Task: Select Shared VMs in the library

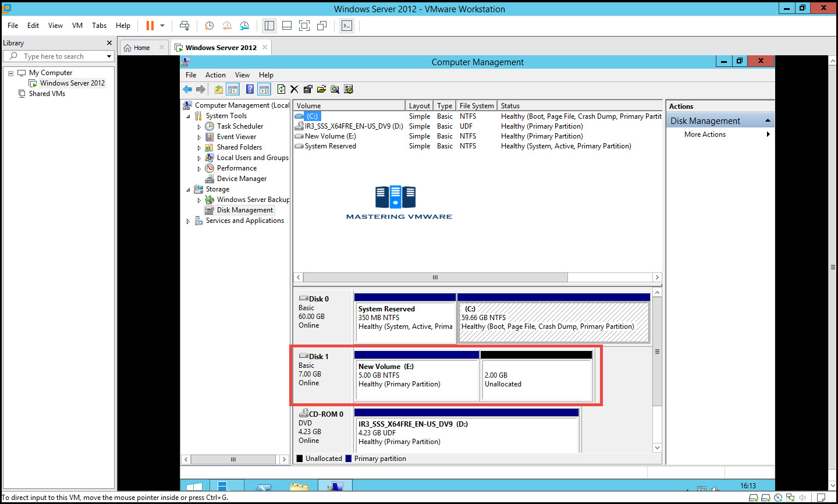Action: pyautogui.click(x=47, y=94)
